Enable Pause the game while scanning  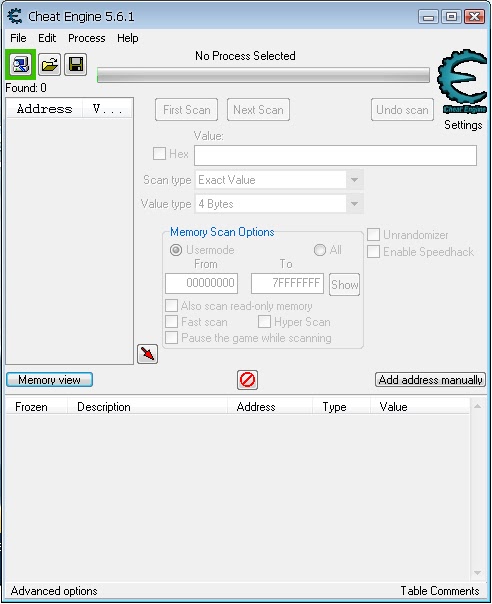171,337
